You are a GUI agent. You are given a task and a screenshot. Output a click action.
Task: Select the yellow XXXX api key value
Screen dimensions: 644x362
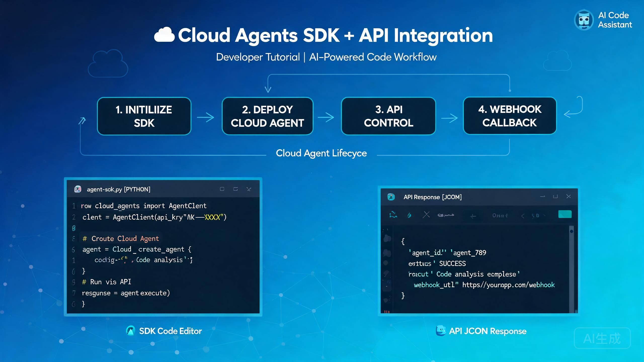pos(212,217)
